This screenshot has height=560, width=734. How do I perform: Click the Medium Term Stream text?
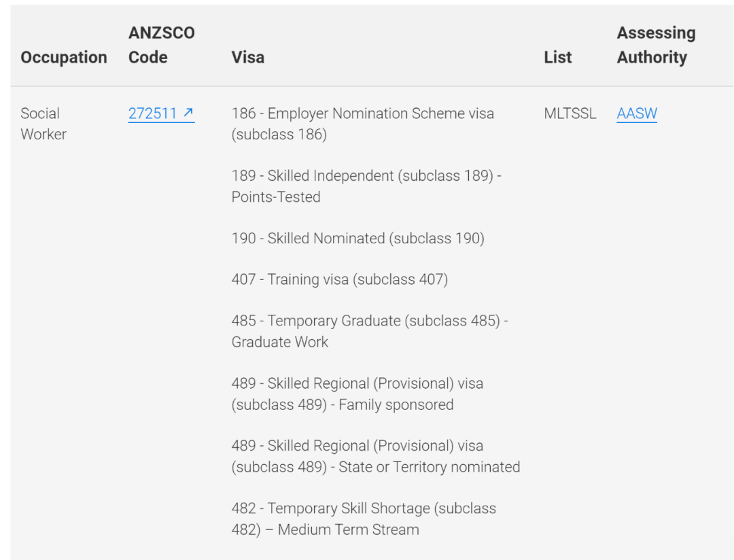point(348,529)
